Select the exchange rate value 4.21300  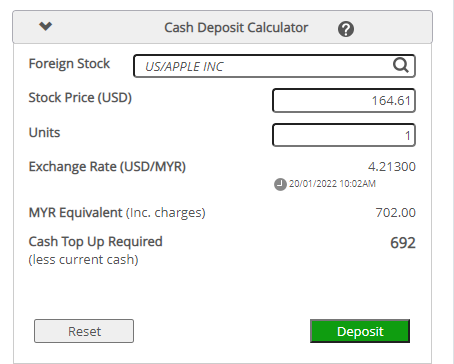tap(392, 166)
